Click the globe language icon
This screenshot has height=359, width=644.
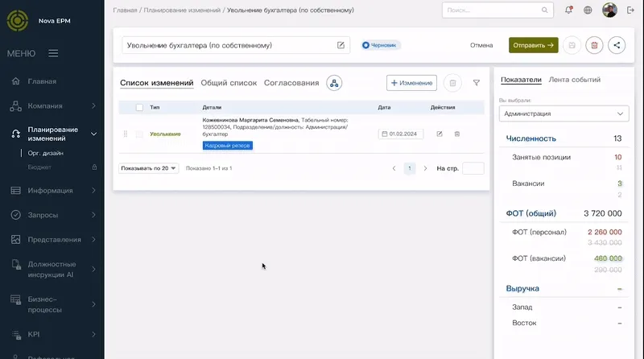coord(588,10)
